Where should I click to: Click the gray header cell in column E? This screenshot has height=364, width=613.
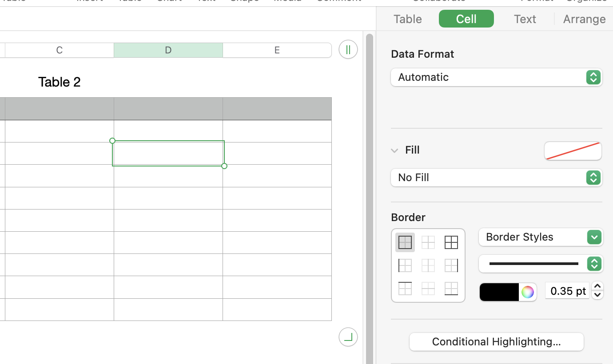tap(277, 109)
